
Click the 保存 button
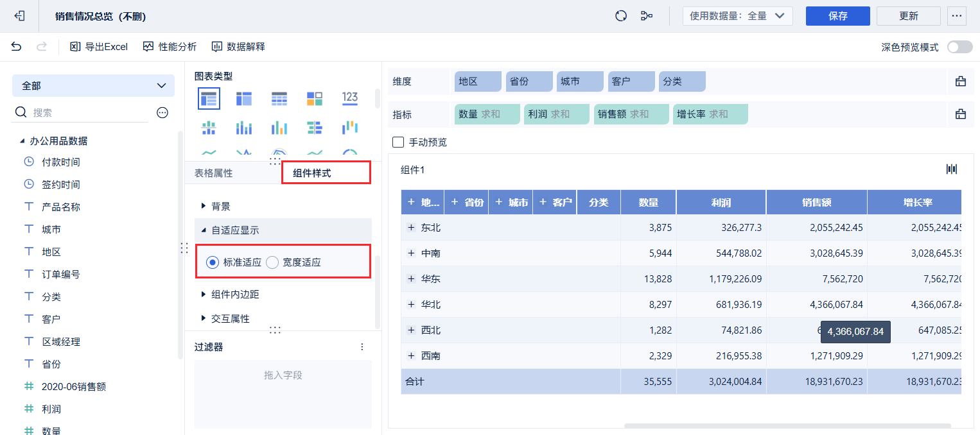tap(837, 16)
